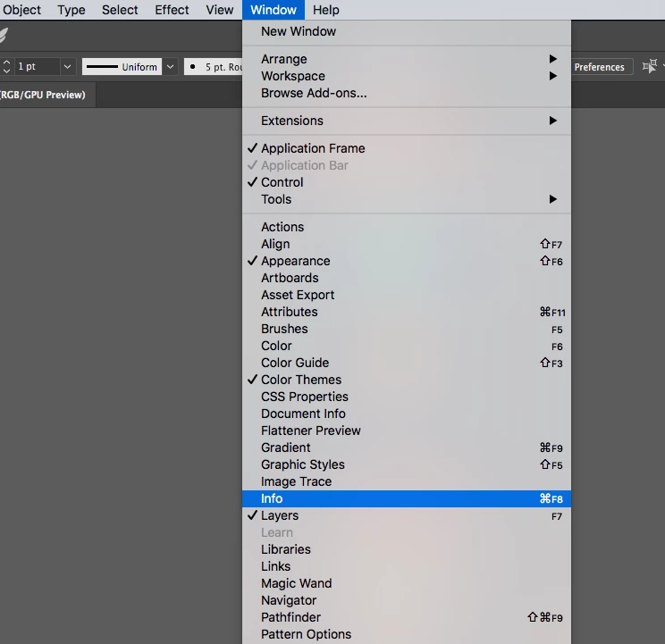Close the Window menu in menu bar
The width and height of the screenshot is (665, 644).
274,10
